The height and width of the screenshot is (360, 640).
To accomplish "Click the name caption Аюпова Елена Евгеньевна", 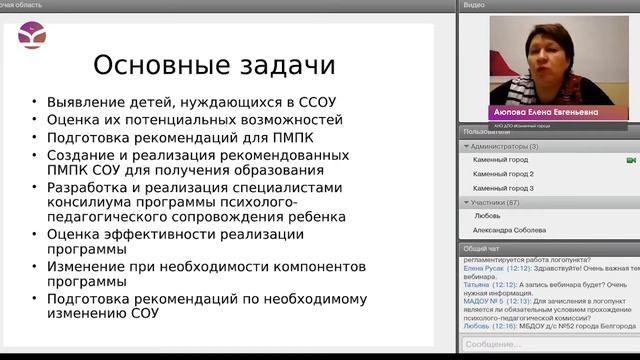I will click(546, 112).
